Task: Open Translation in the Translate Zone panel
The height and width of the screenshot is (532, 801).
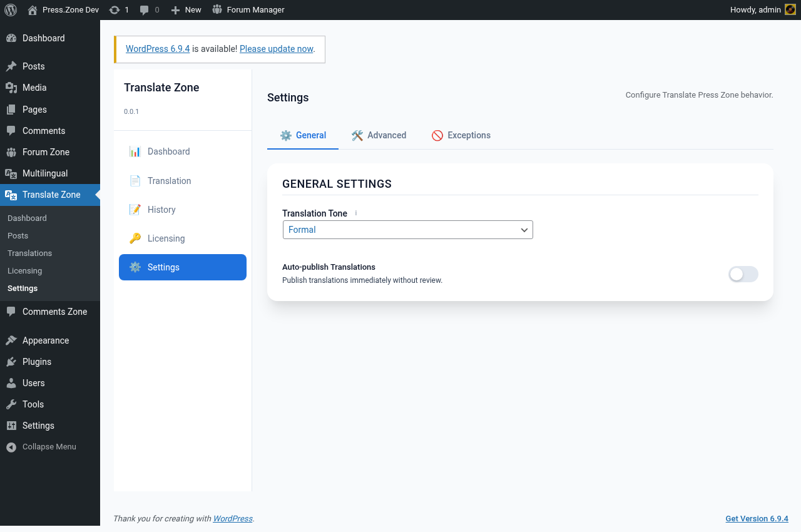Action: click(183, 181)
